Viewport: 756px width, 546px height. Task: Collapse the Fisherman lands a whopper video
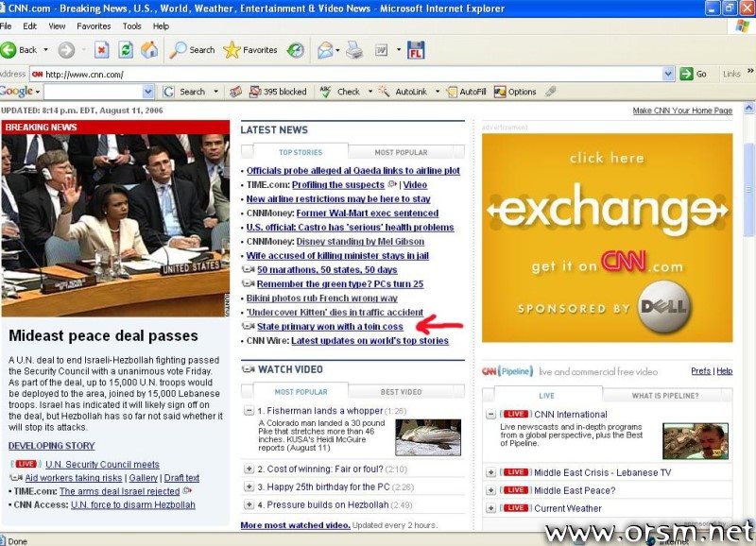point(249,411)
